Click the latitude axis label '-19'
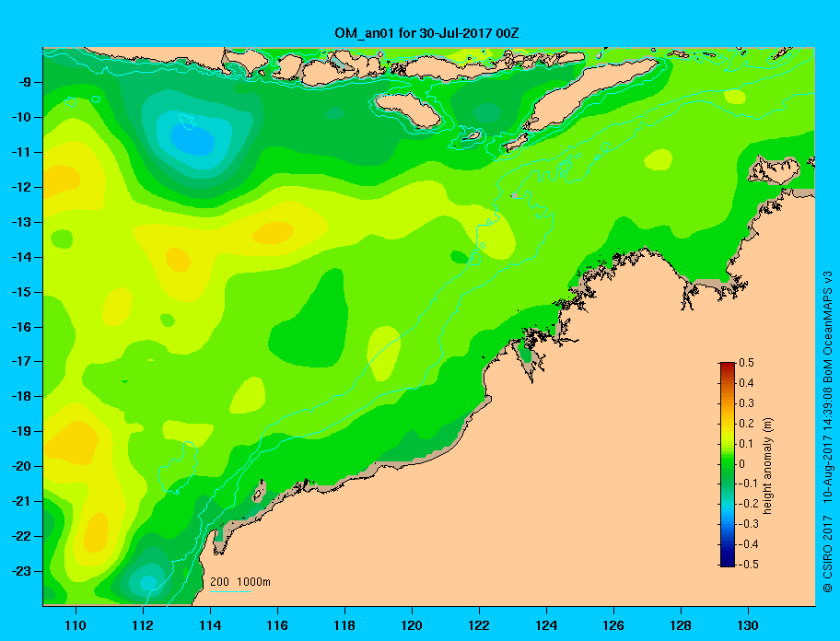The width and height of the screenshot is (840, 641). point(21,431)
